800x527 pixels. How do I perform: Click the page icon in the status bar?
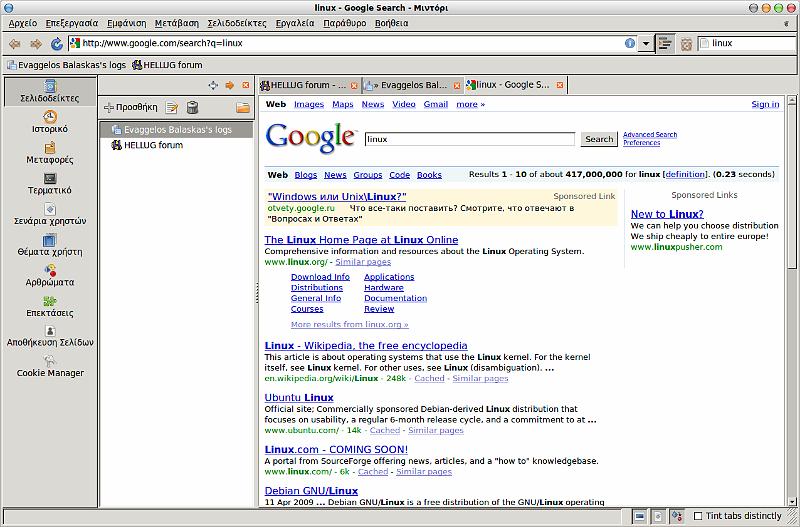[658, 516]
